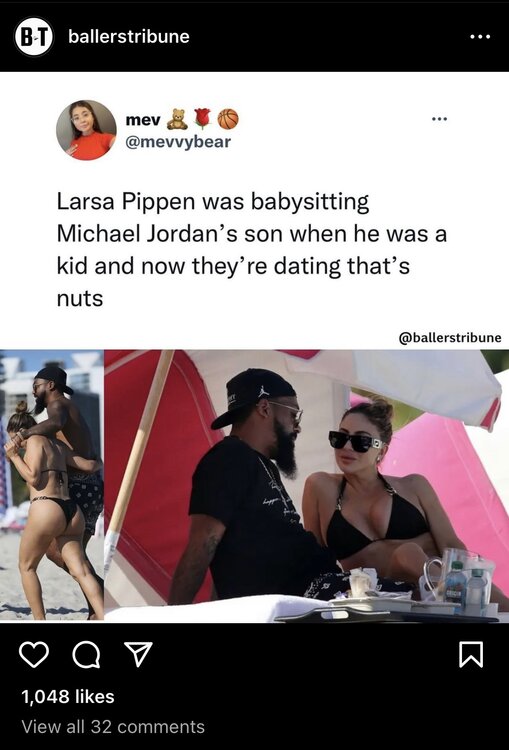Tap @ballerstribune watermark text
509x750 pixels.
[450, 338]
